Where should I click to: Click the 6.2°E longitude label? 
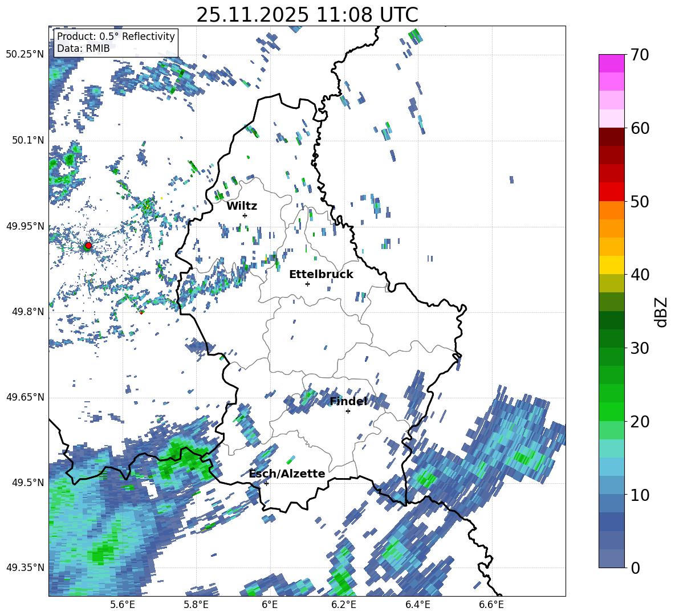pyautogui.click(x=344, y=605)
